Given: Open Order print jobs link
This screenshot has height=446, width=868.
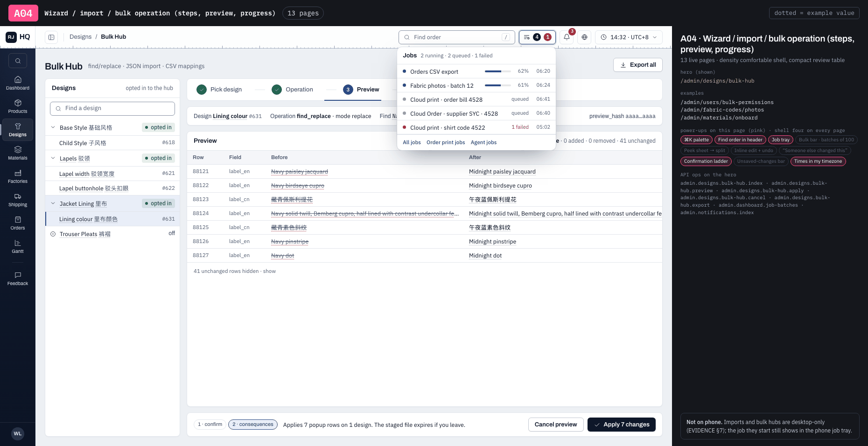Looking at the screenshot, I should 446,142.
